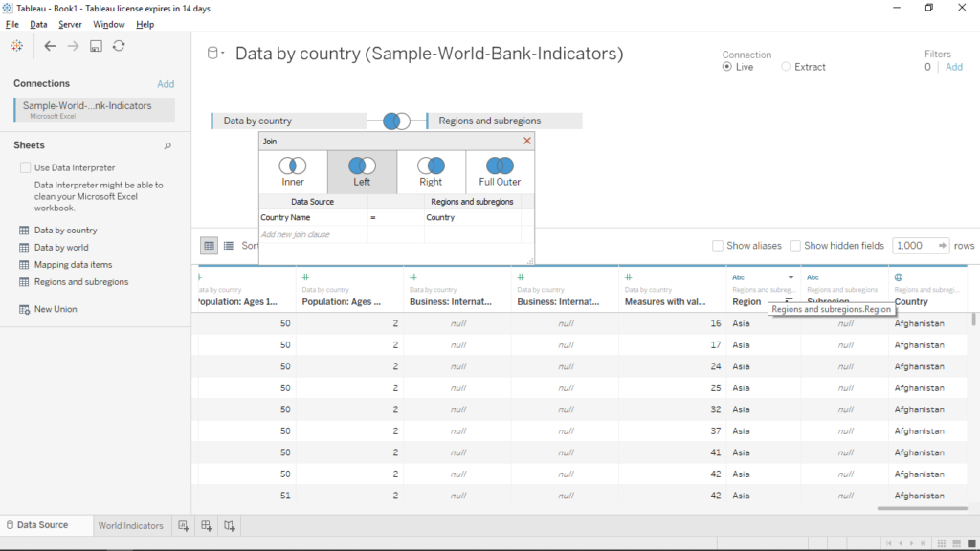Click Add next to Connections
The width and height of the screenshot is (980, 551).
(166, 84)
